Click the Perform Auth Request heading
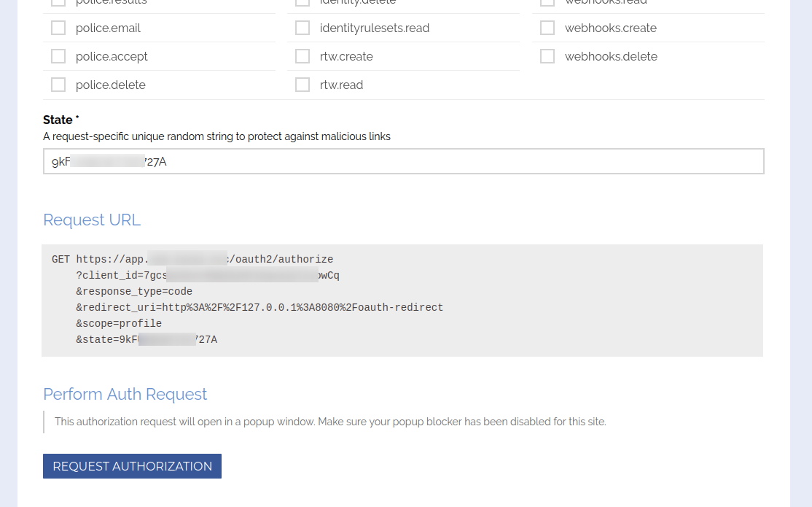This screenshot has height=507, width=812. tap(125, 395)
